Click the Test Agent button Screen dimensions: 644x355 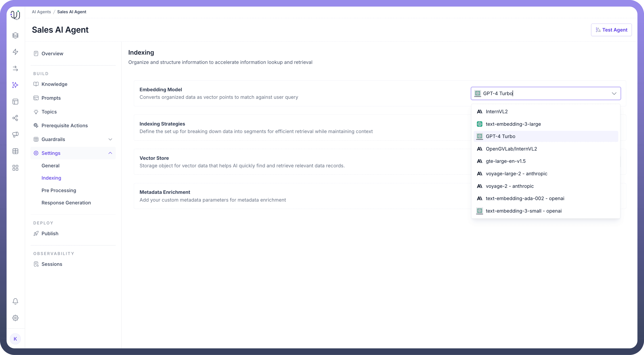click(611, 30)
